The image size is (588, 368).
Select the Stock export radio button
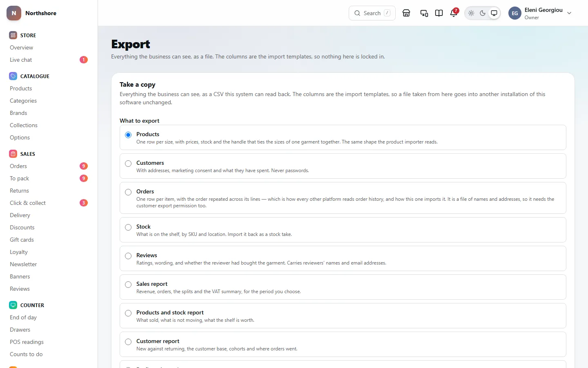click(x=128, y=227)
